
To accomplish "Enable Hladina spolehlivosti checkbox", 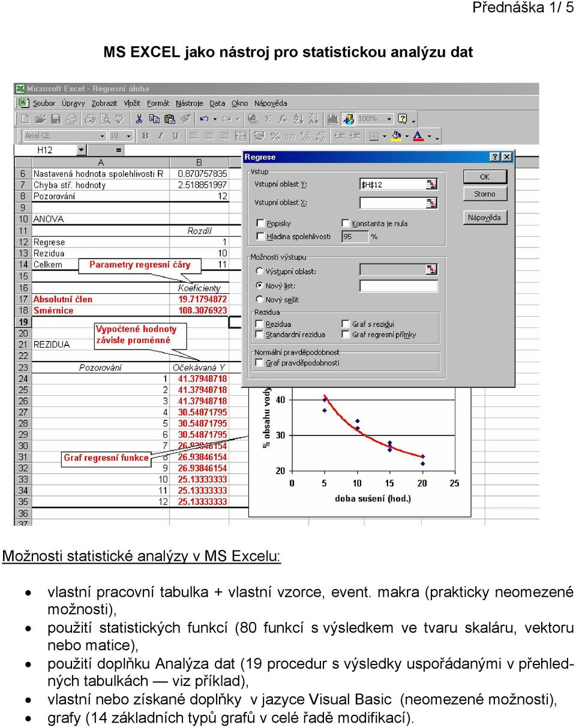I will click(x=260, y=236).
